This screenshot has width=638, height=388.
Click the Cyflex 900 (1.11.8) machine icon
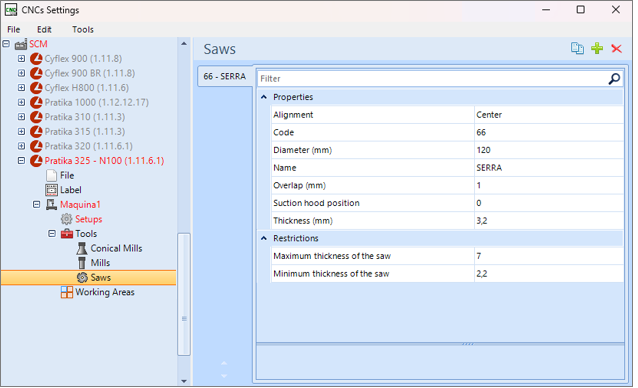[x=36, y=59]
